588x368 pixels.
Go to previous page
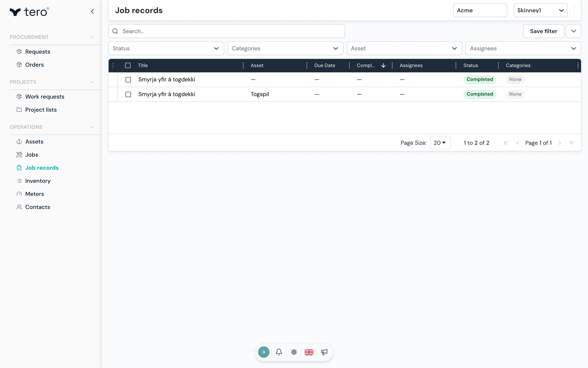518,143
